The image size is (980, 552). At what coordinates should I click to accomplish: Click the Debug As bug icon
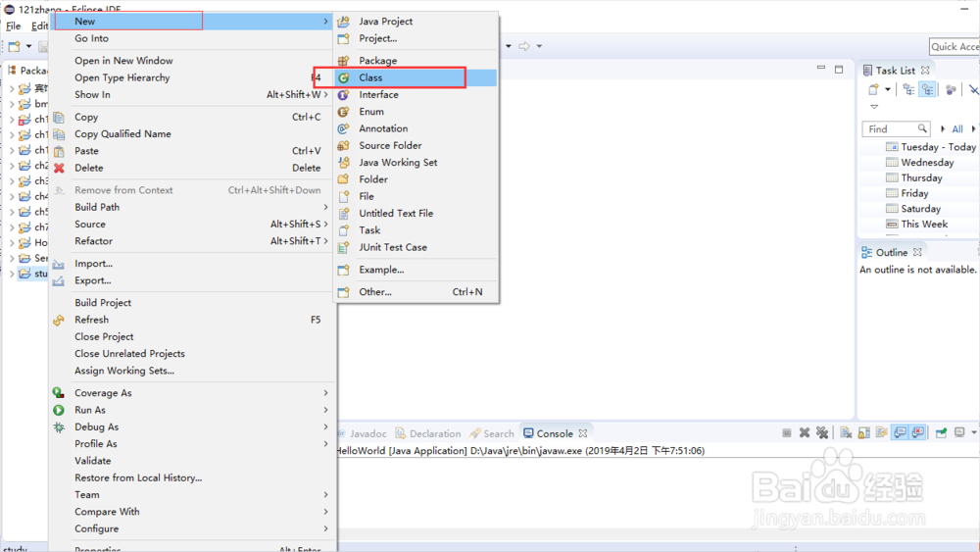click(59, 427)
